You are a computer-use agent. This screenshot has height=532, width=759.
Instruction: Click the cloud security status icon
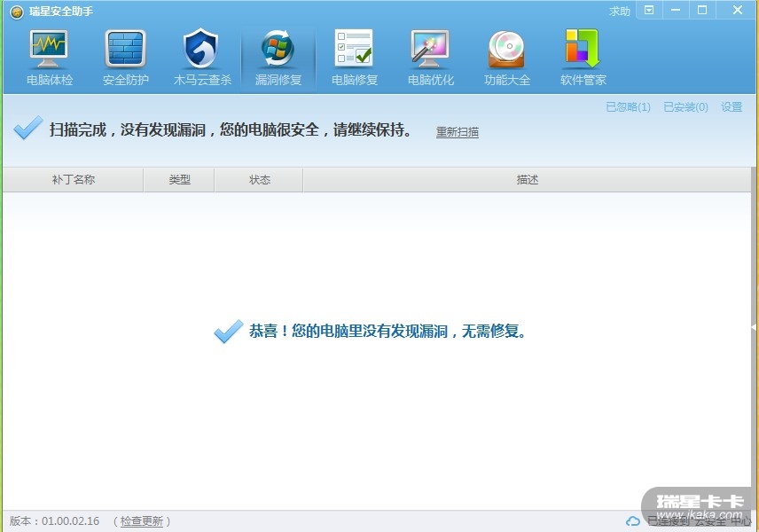tap(633, 521)
